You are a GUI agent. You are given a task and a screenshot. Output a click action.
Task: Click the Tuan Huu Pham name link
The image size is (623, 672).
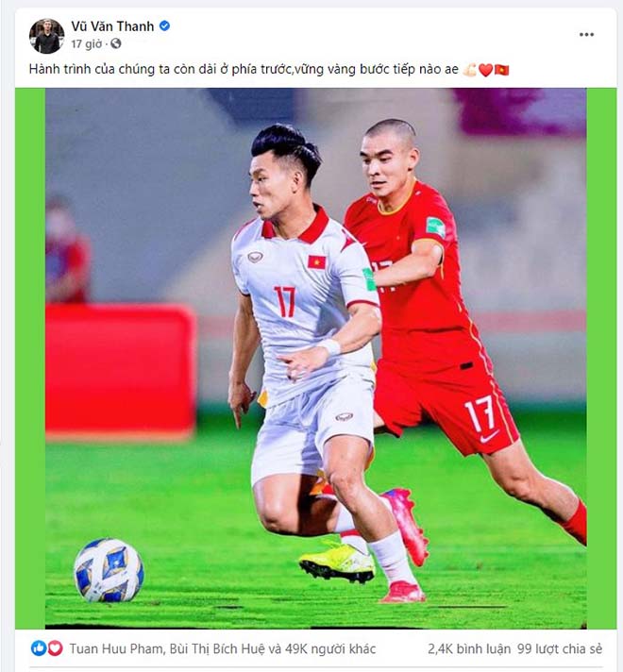click(117, 648)
